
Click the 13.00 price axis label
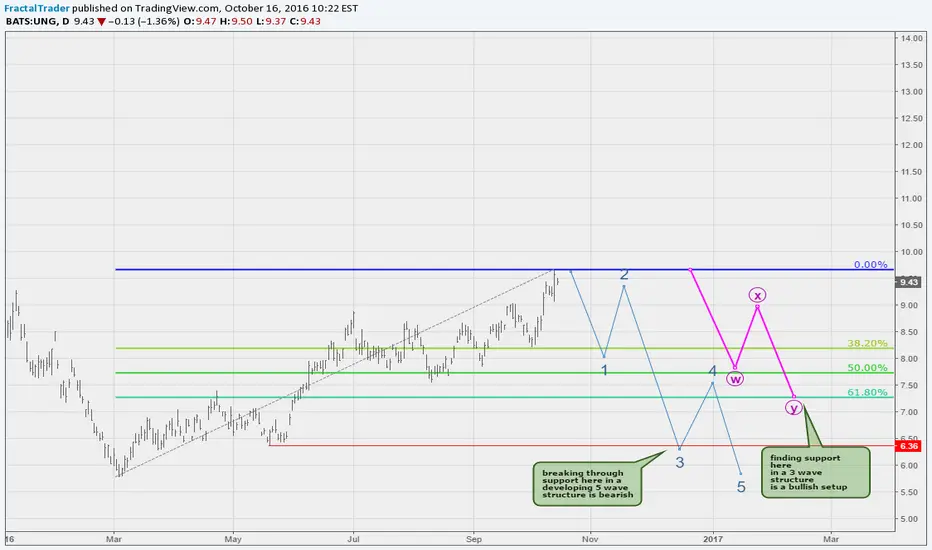pyautogui.click(x=911, y=92)
